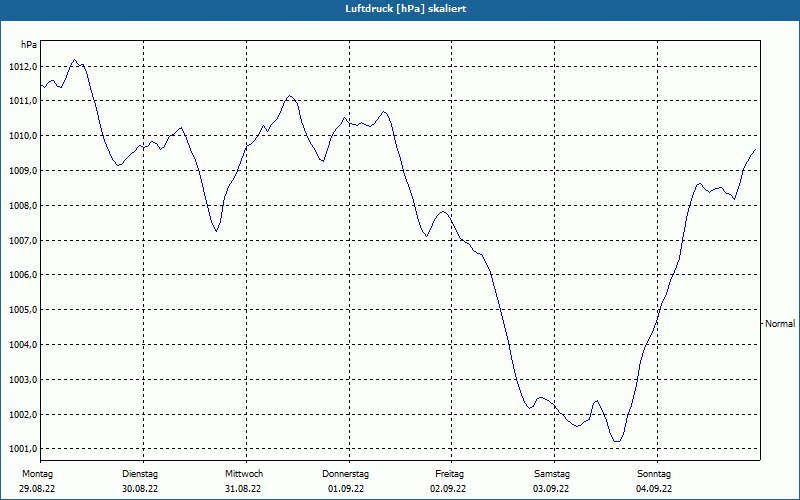Click the date 03.09.22

(x=551, y=489)
